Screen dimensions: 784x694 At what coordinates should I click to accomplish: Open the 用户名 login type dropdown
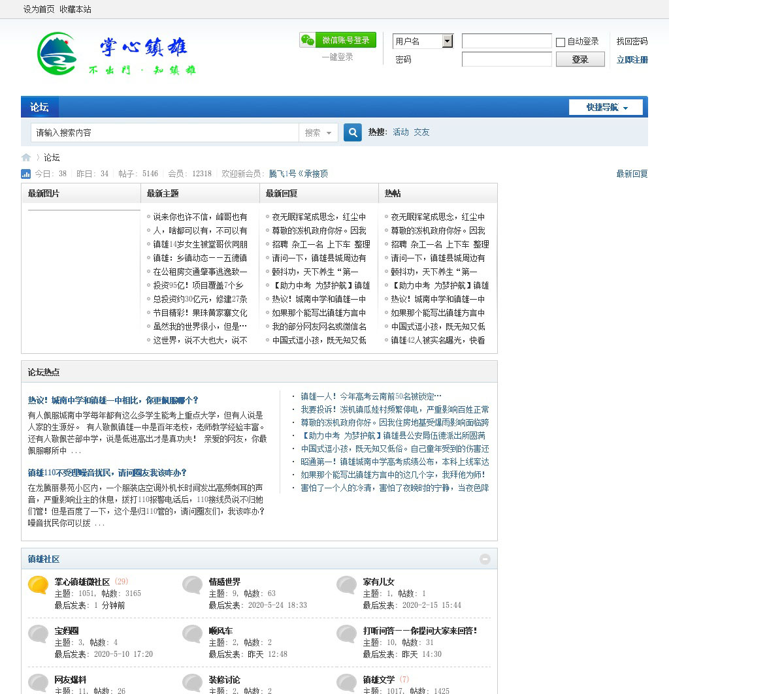[423, 41]
